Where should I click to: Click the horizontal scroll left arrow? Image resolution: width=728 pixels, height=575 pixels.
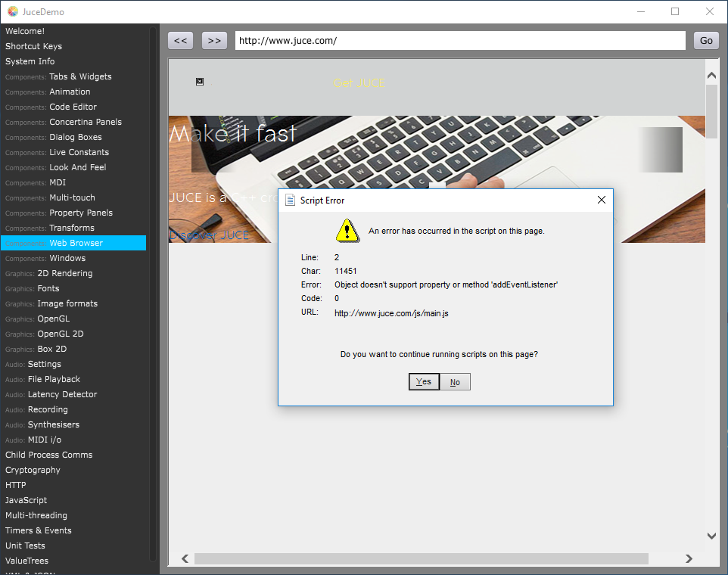185,558
